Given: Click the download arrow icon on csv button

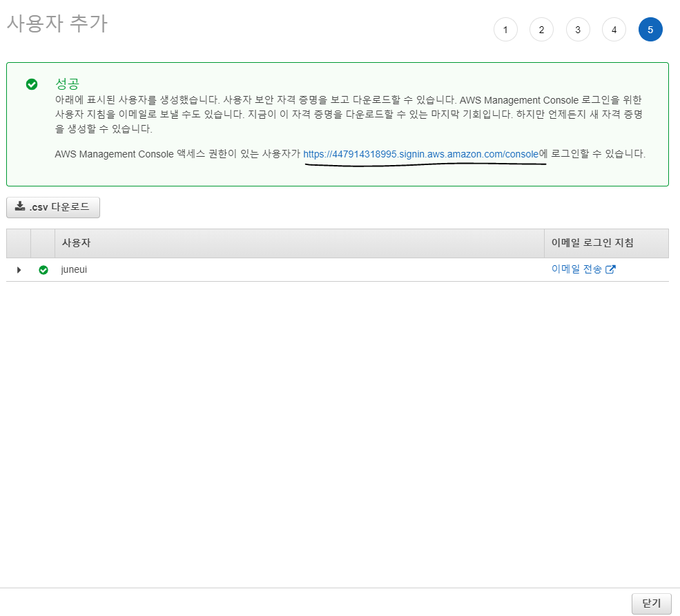Looking at the screenshot, I should click(x=20, y=206).
